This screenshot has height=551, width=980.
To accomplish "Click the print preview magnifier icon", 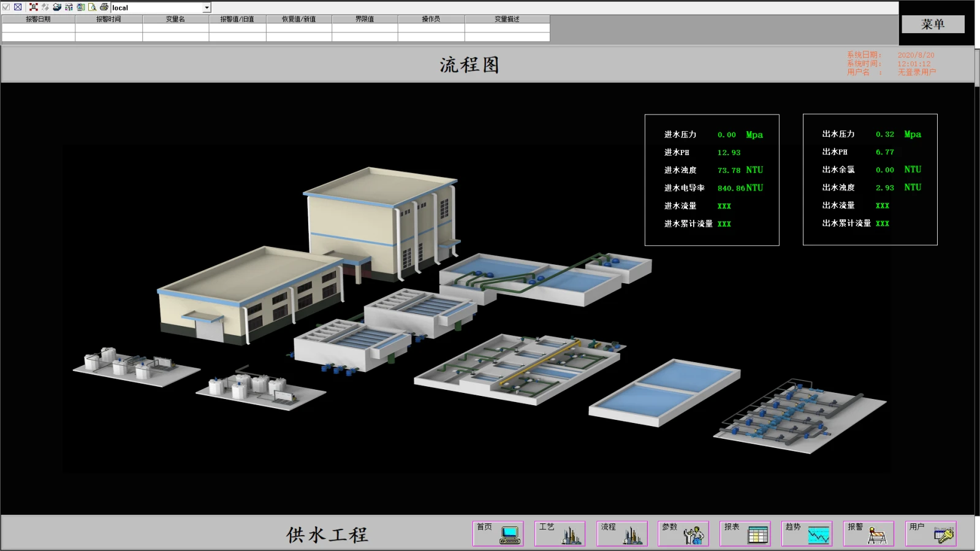I will pyautogui.click(x=92, y=7).
